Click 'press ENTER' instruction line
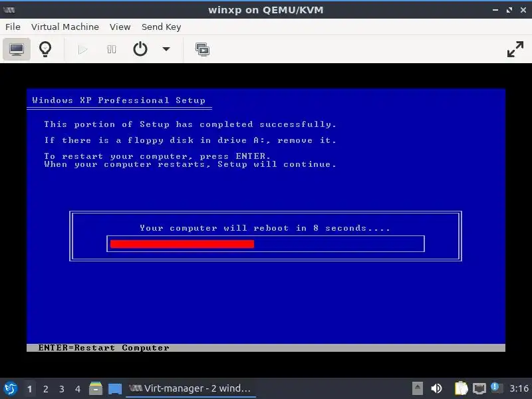The image size is (532, 399). [157, 156]
